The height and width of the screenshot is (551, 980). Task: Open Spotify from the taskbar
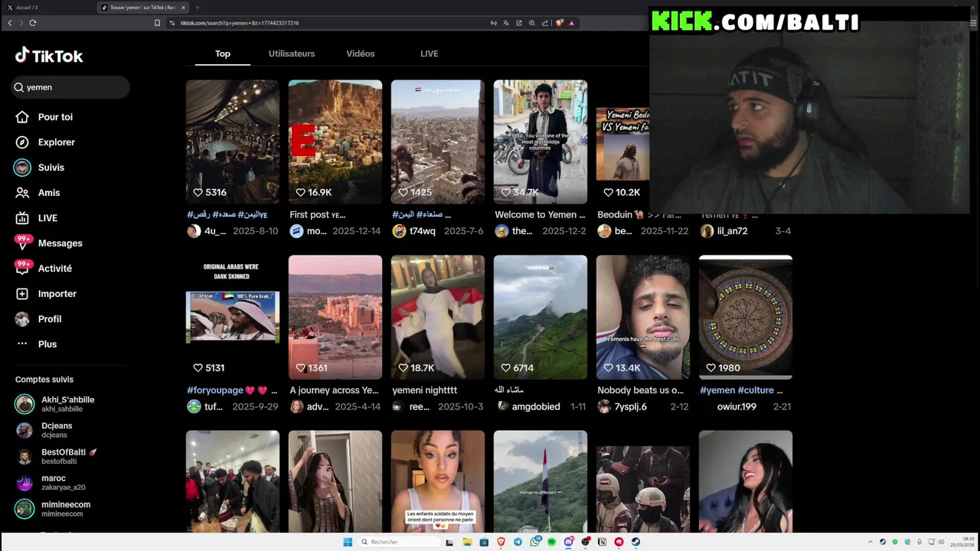pyautogui.click(x=551, y=542)
